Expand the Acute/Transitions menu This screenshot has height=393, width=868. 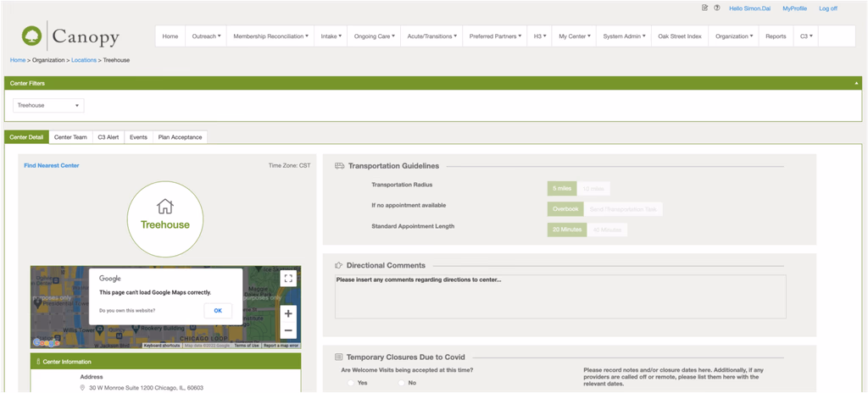(x=431, y=36)
